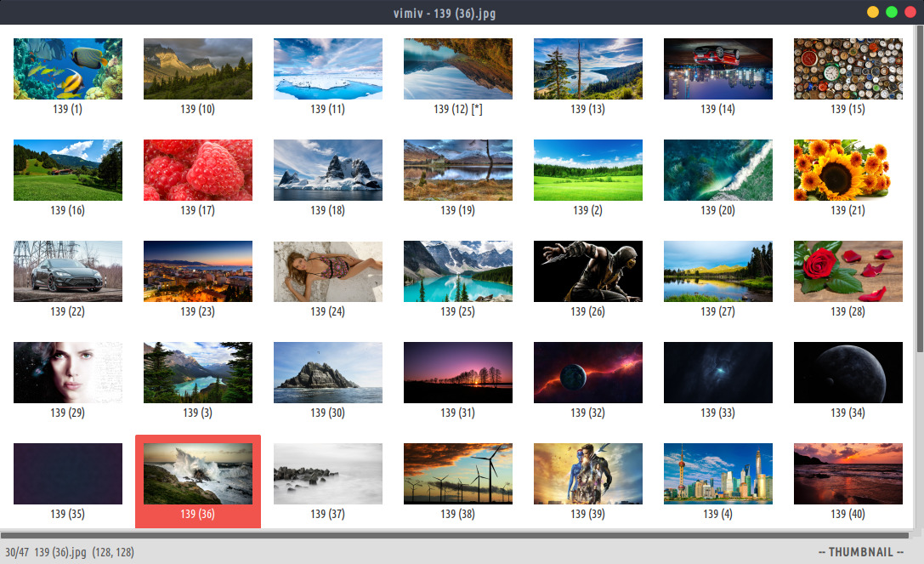This screenshot has height=564, width=924.
Task: Pick the dark moon thumbnail 139 (34)
Action: click(x=848, y=373)
